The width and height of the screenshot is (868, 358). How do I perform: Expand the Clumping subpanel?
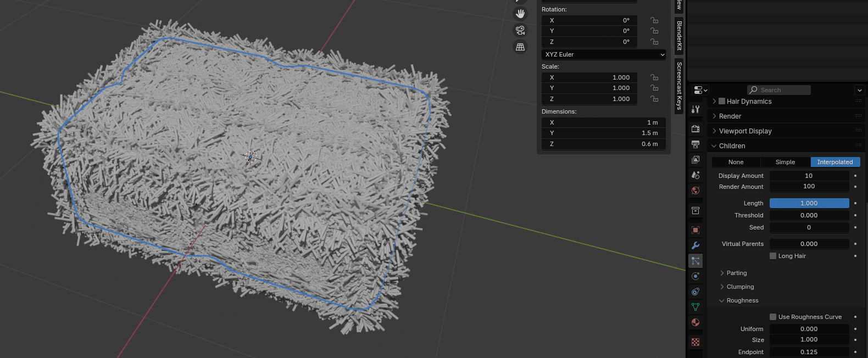tap(739, 287)
